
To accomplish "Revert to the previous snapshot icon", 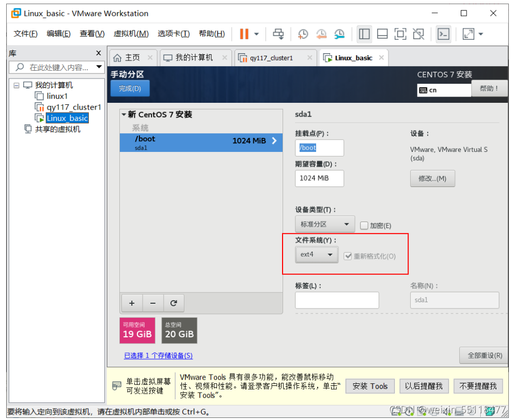I will click(x=321, y=34).
